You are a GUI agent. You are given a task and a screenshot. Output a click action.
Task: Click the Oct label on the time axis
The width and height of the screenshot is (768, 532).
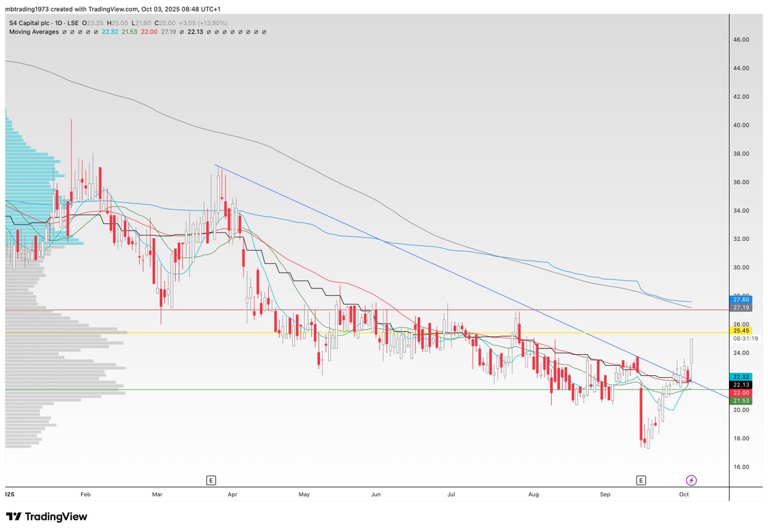[684, 494]
